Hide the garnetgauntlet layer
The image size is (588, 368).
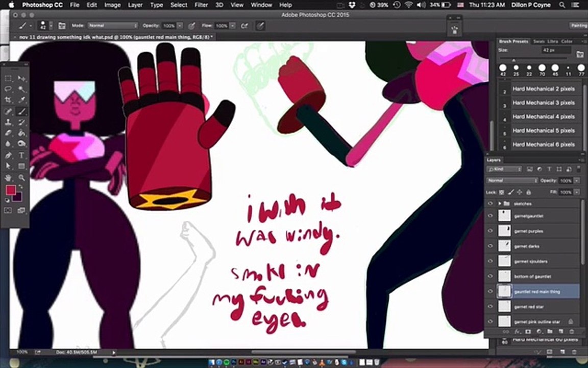pyautogui.click(x=490, y=216)
